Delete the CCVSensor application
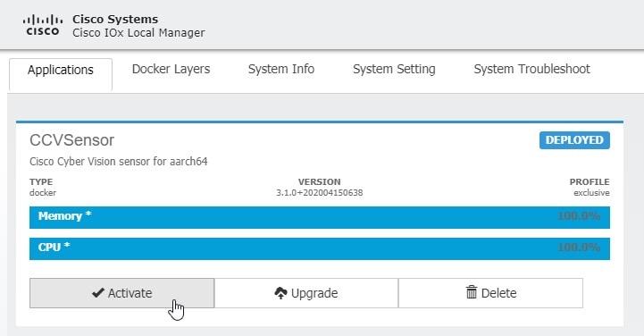 pyautogui.click(x=490, y=293)
